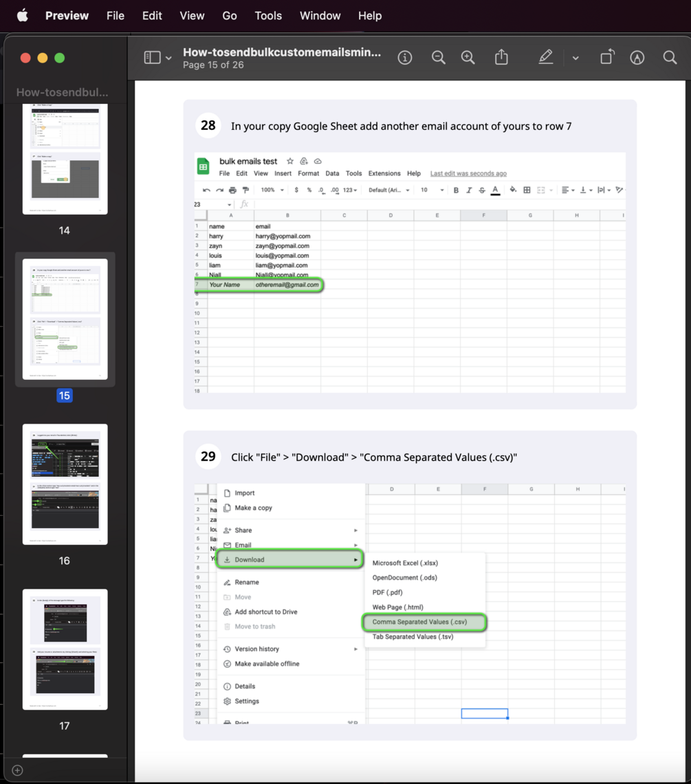Zoom in using the plus magnifier

coord(468,58)
